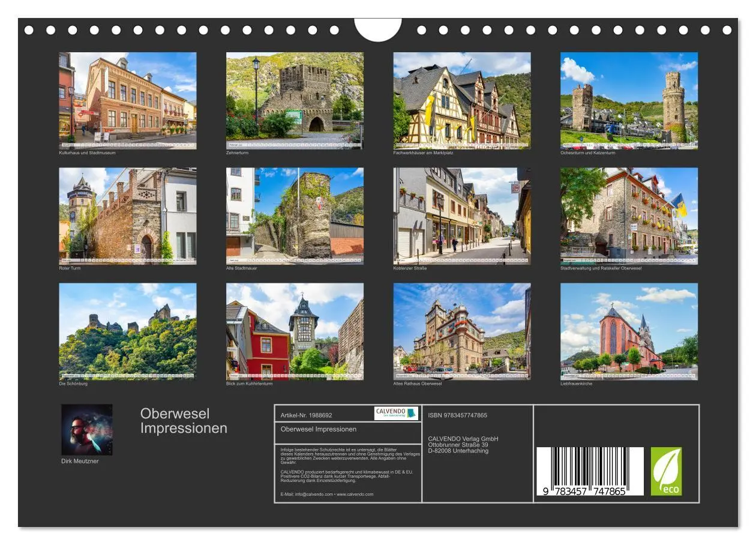The height and width of the screenshot is (545, 756).
Task: Click the Dirk Meutzner author portrait
Action: click(86, 430)
